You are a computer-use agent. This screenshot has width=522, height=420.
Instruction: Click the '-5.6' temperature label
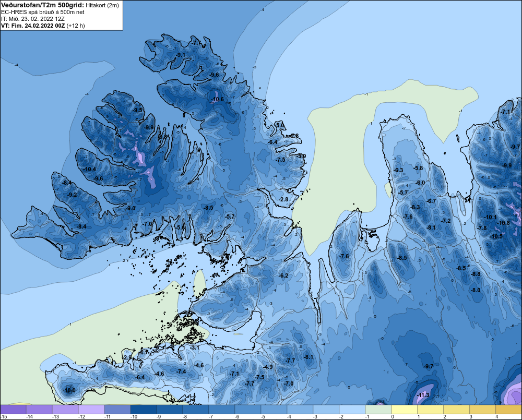point(180,227)
